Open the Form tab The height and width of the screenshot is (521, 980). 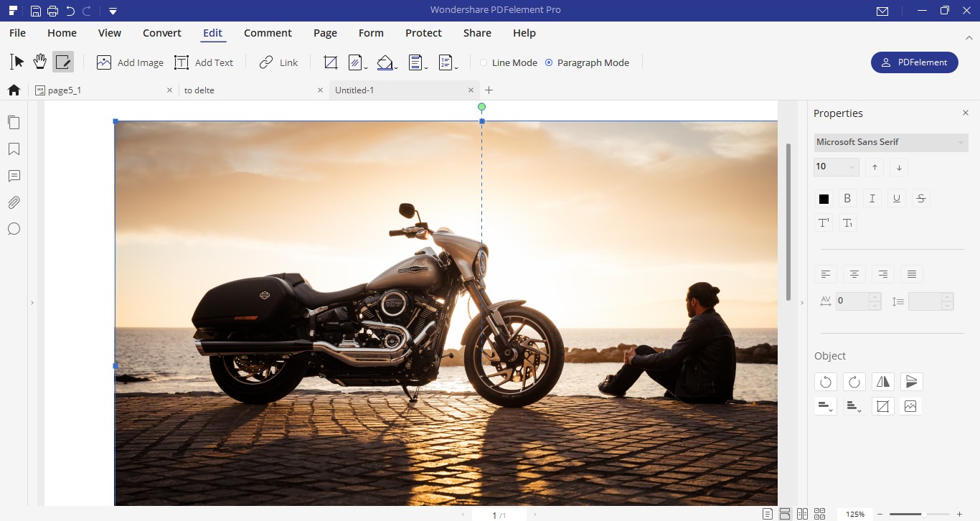[x=371, y=33]
